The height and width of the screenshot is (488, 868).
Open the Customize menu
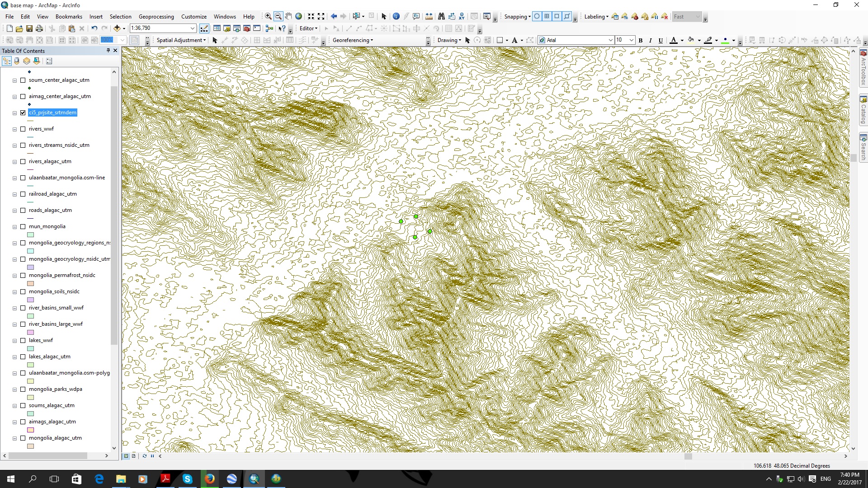click(194, 17)
